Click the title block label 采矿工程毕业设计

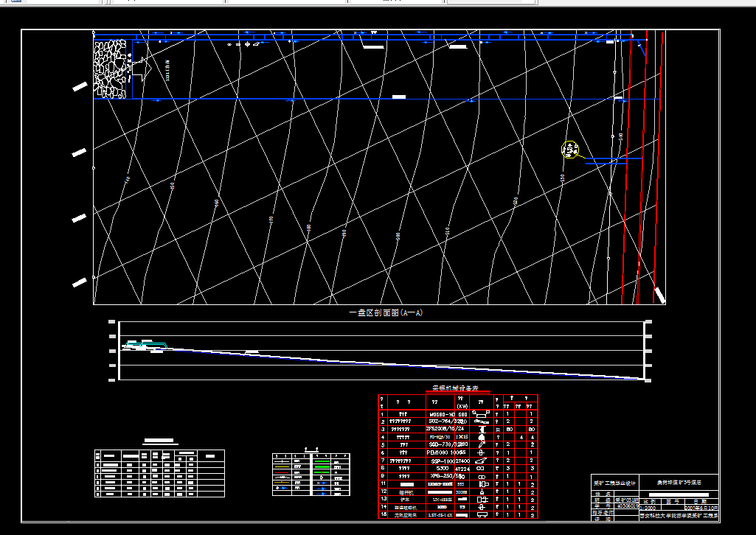[x=614, y=483]
